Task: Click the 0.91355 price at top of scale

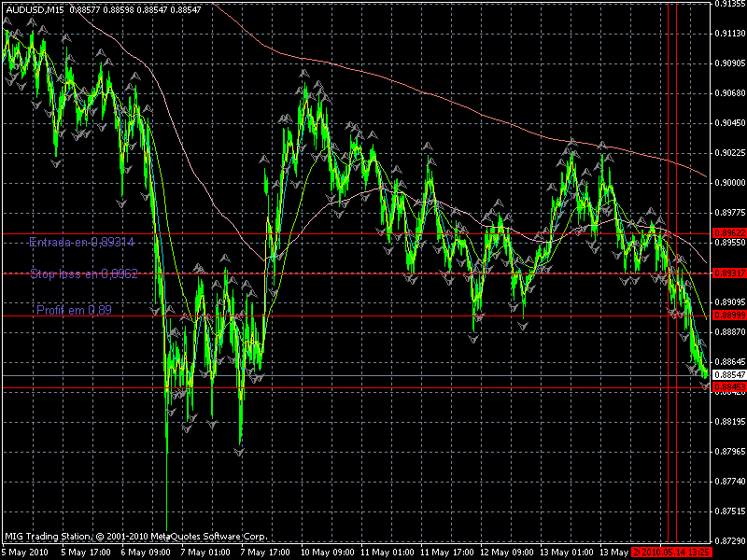Action: pyautogui.click(x=728, y=5)
